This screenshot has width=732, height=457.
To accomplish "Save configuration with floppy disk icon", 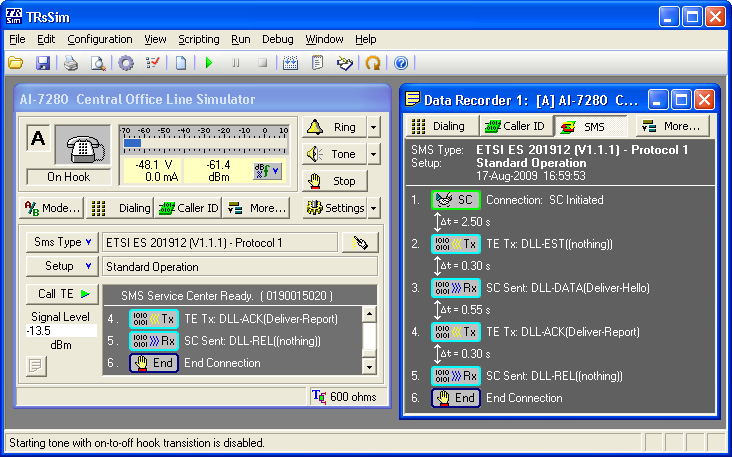I will pyautogui.click(x=42, y=63).
